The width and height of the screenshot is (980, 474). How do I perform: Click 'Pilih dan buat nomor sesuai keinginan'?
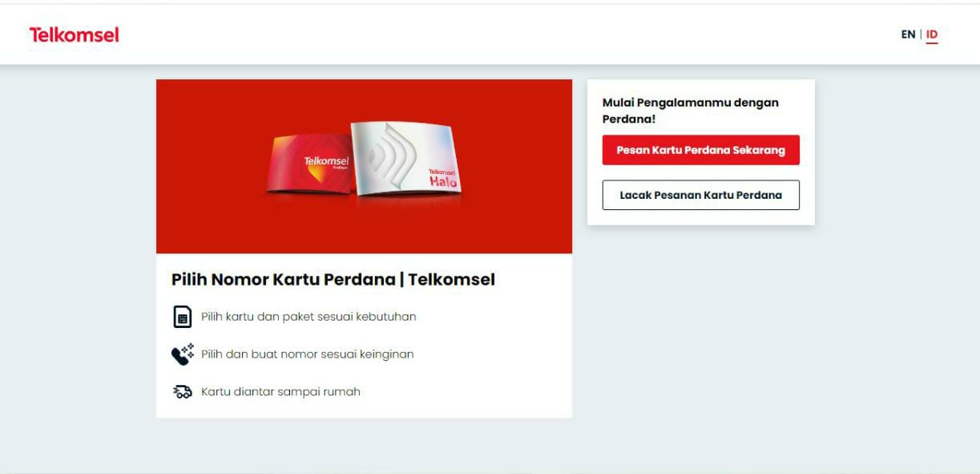(308, 354)
